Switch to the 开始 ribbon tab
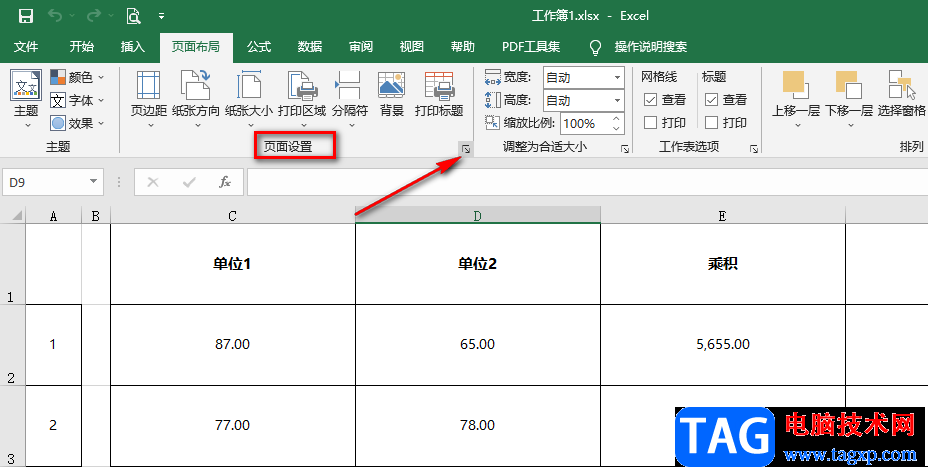The height and width of the screenshot is (467, 928). pyautogui.click(x=82, y=47)
